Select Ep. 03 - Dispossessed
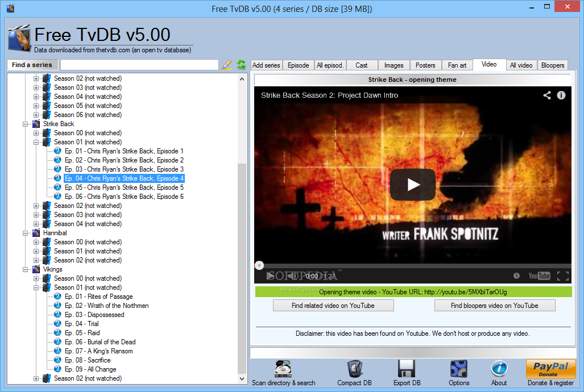The width and height of the screenshot is (584, 392). click(94, 315)
